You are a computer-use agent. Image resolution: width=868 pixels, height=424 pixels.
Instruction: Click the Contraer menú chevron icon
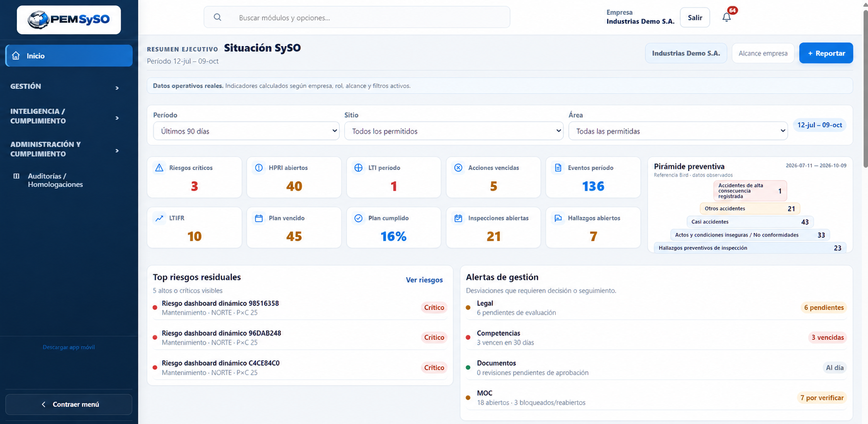(44, 404)
